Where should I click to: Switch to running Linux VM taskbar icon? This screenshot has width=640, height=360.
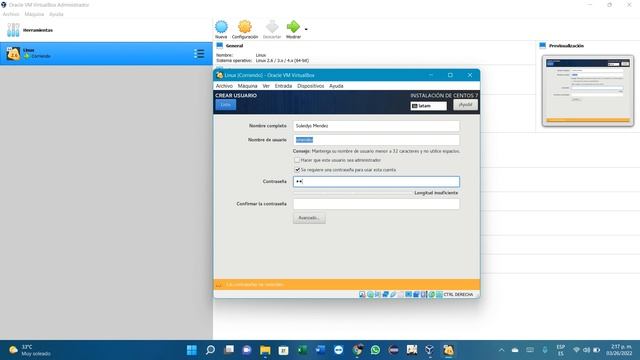click(448, 350)
